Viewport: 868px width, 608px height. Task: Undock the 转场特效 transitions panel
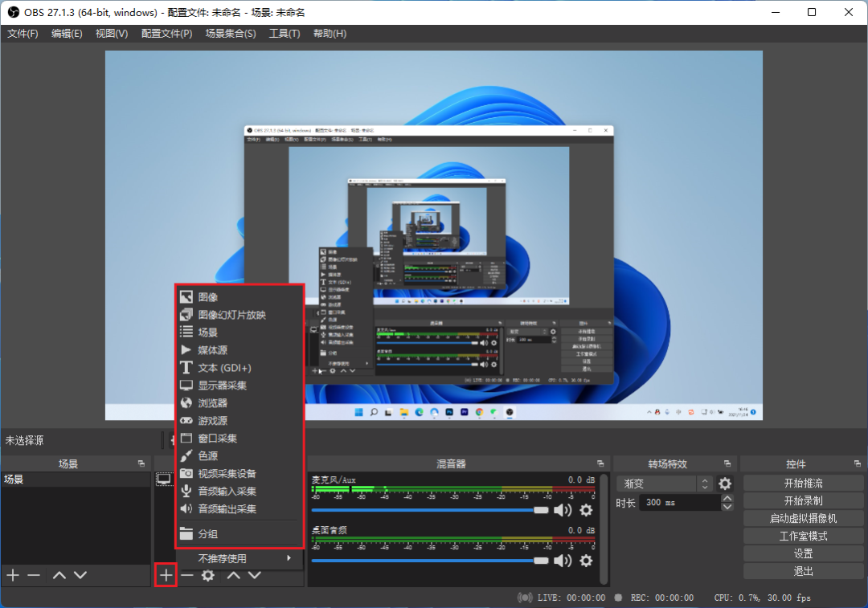coord(727,463)
